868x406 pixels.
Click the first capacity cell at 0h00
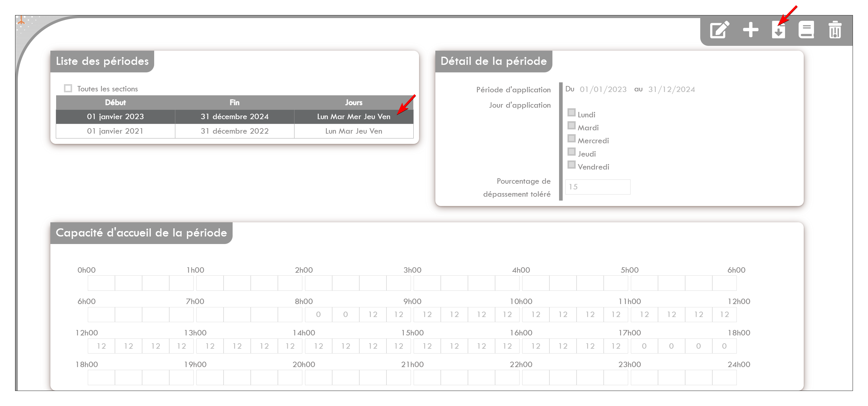tap(101, 283)
